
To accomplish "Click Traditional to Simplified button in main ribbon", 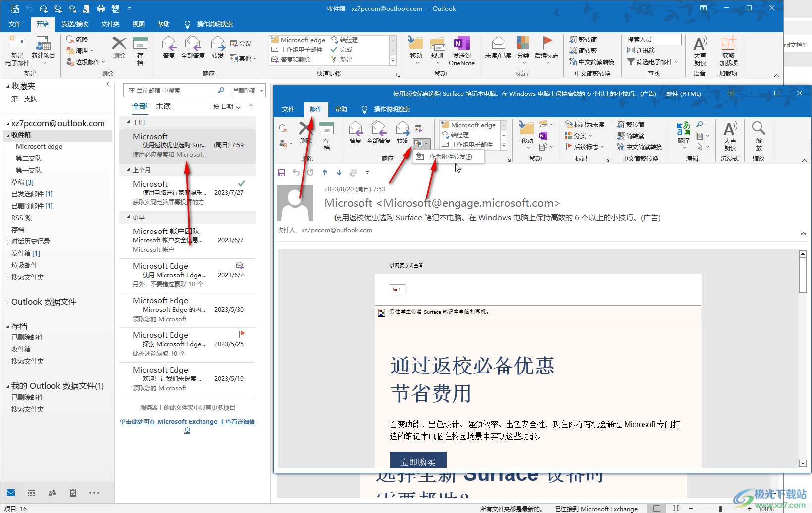I will click(x=583, y=39).
